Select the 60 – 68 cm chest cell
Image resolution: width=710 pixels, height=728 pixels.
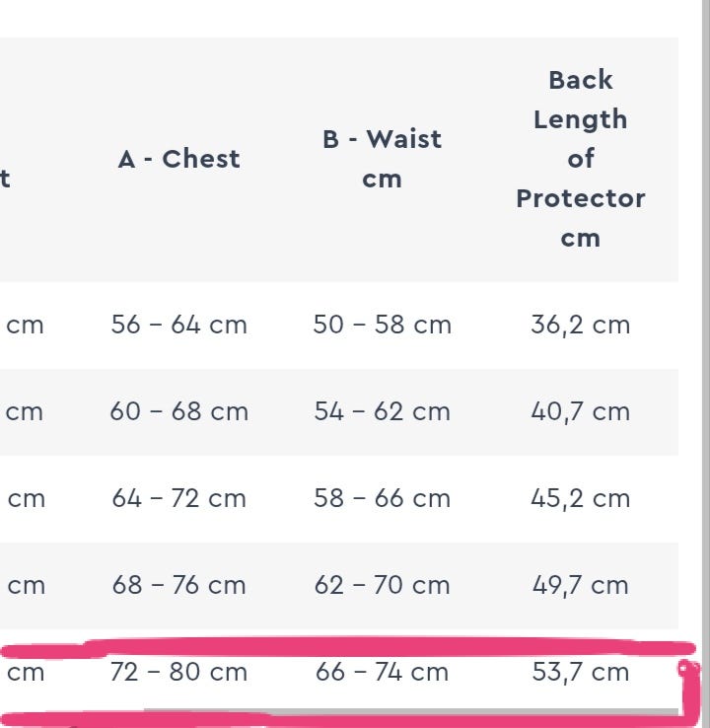(x=178, y=411)
